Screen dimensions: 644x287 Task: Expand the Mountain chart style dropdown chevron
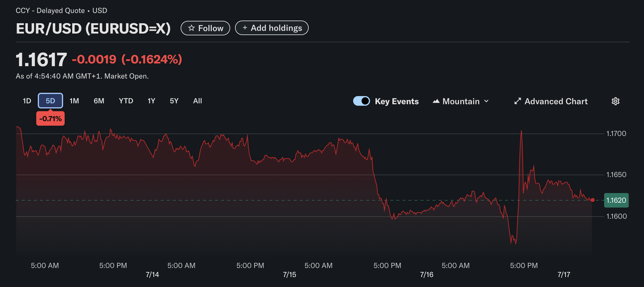pyautogui.click(x=486, y=101)
